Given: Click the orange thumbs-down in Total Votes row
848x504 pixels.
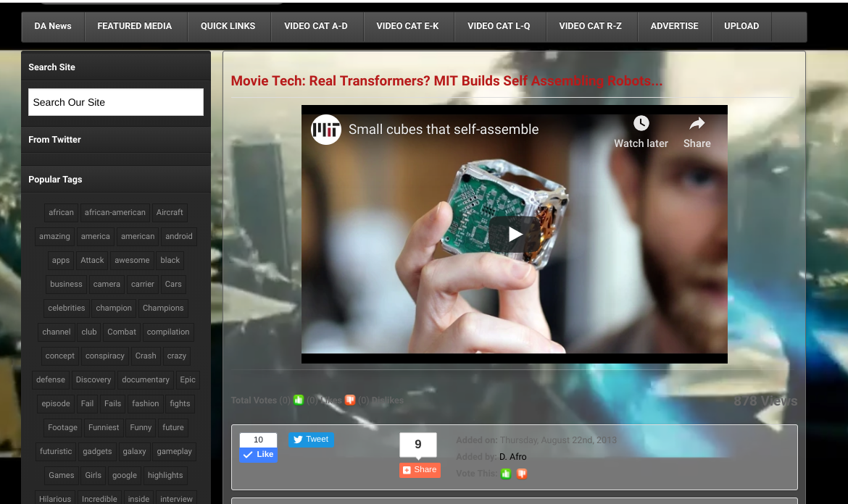Looking at the screenshot, I should [350, 400].
